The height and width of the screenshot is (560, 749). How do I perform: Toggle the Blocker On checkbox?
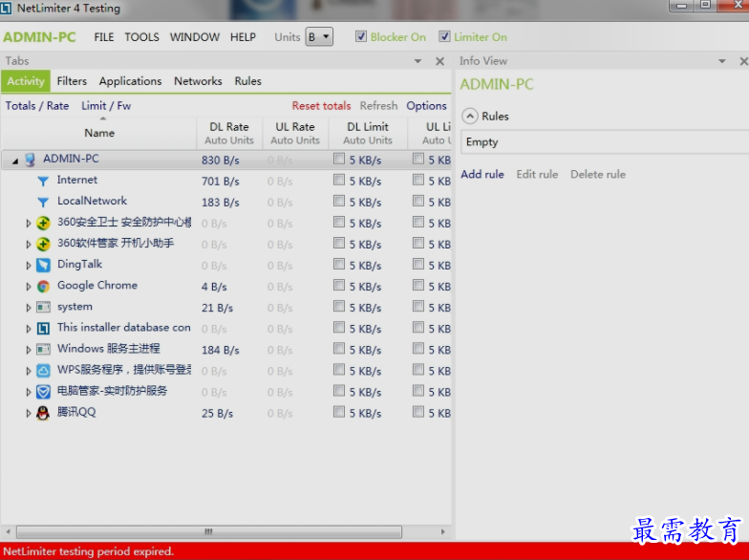[x=361, y=36]
